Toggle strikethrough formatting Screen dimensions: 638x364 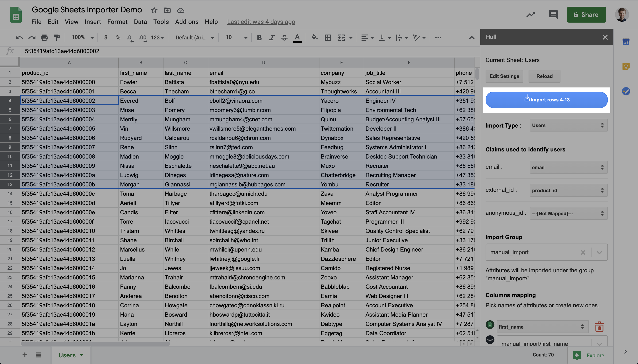tap(284, 38)
